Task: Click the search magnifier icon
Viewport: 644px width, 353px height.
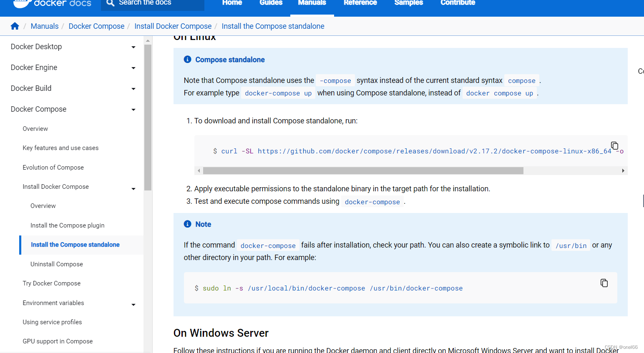Action: click(110, 3)
